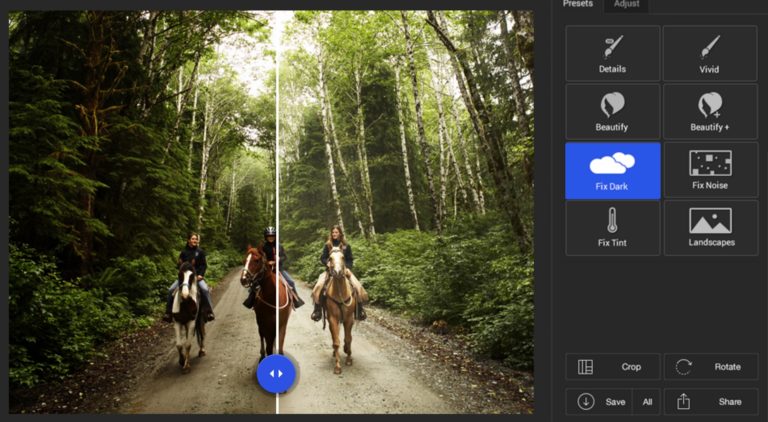
Task: Apply the Details preset
Action: (612, 53)
